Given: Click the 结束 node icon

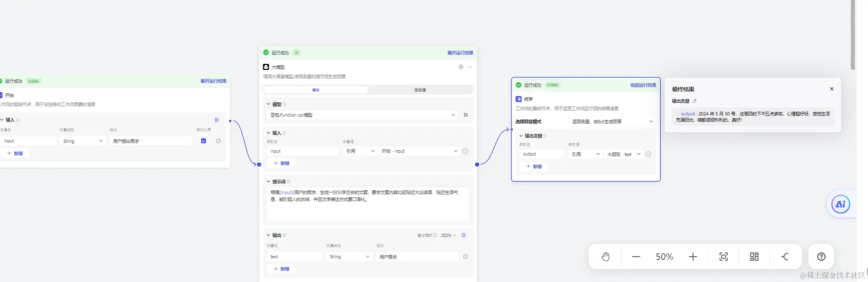Looking at the screenshot, I should pos(518,99).
